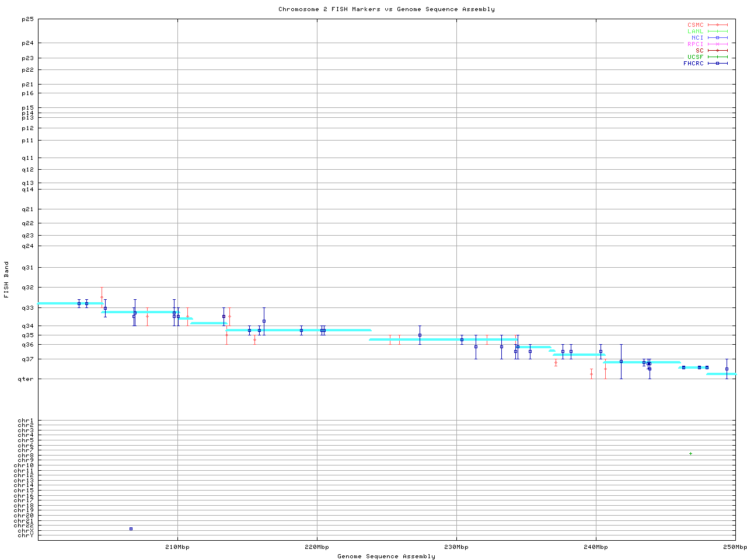This screenshot has height=560, width=747.
Task: Select the RPCI magenta cross legend marker
Action: tap(717, 44)
